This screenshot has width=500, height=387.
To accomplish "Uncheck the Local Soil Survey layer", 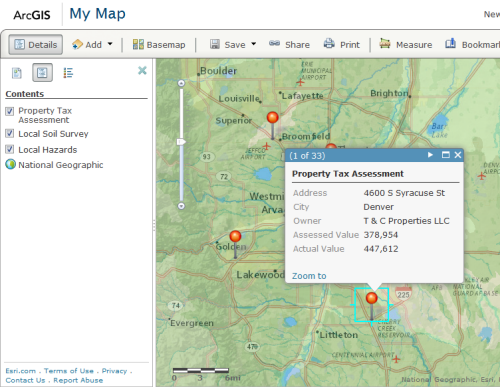I will tap(10, 134).
